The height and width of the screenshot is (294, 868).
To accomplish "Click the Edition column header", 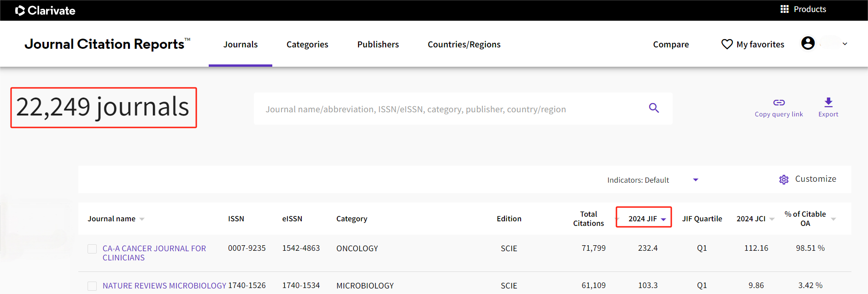I will [x=509, y=219].
